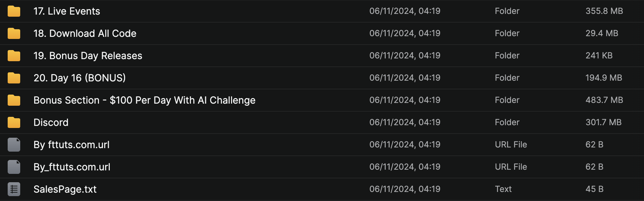Click the folder icon for 20. Day 16 (BONUS)
Screen dimensions: 644x201
point(14,78)
